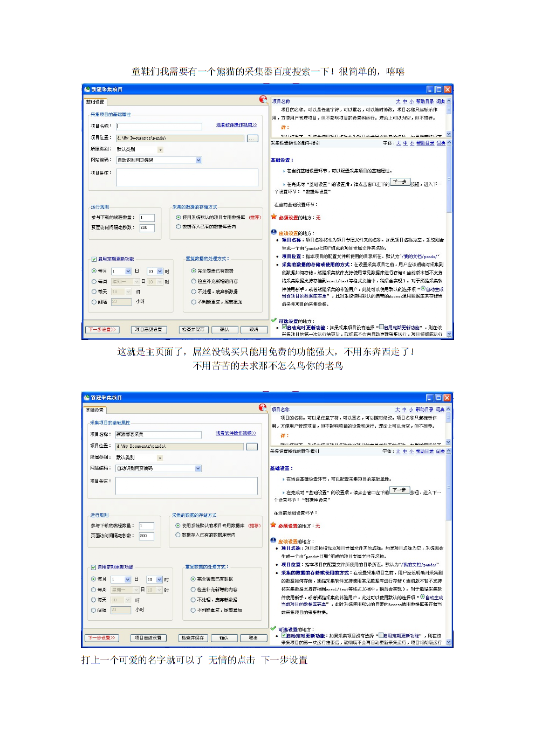535x756 pixels.
Task: Click the blue info icon in upper help panel
Action: coord(274,232)
